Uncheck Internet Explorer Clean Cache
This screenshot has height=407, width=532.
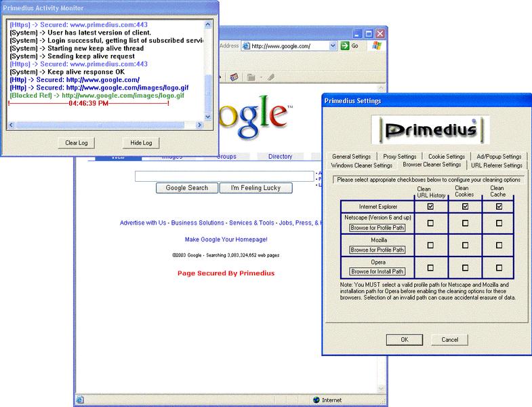coord(499,206)
